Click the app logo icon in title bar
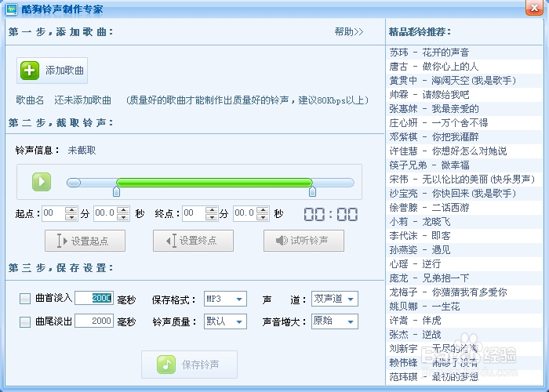The height and width of the screenshot is (392, 549). (12, 9)
